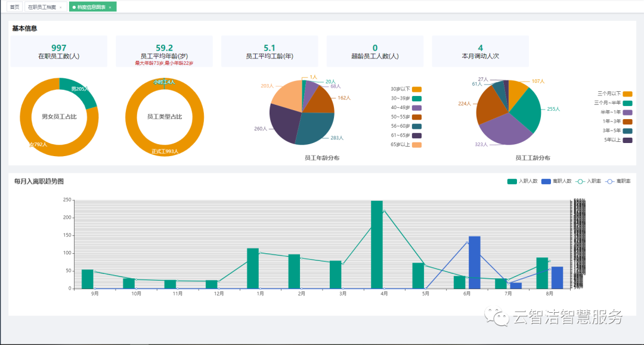Screen dimensions: 644x345
Task: Click the 5年以上 tenure legend marker
Action: [x=627, y=140]
